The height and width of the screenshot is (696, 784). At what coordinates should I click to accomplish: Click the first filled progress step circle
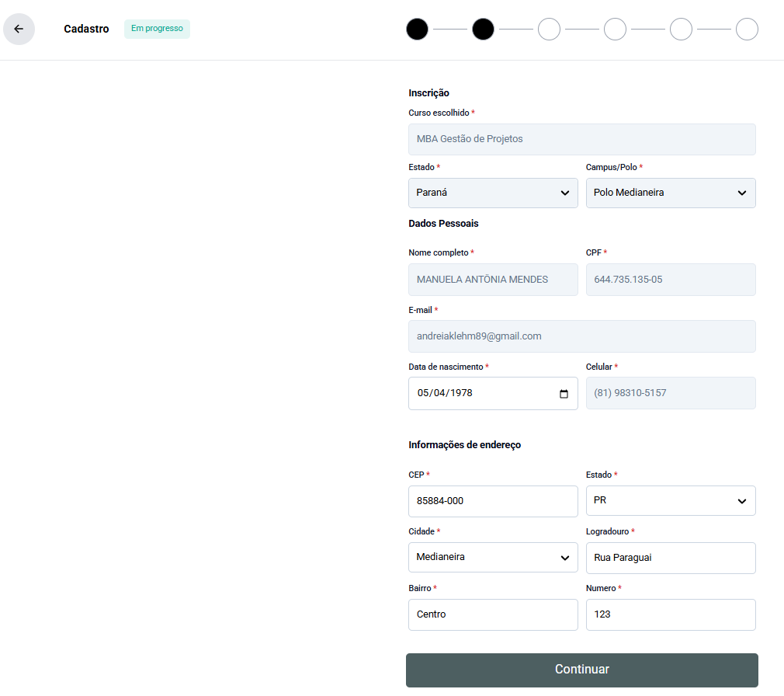click(x=417, y=29)
